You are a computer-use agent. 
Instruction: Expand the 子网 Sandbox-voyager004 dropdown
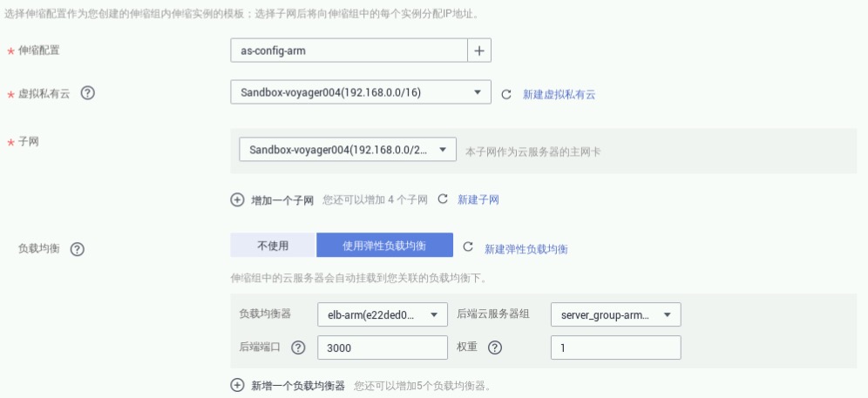348,150
